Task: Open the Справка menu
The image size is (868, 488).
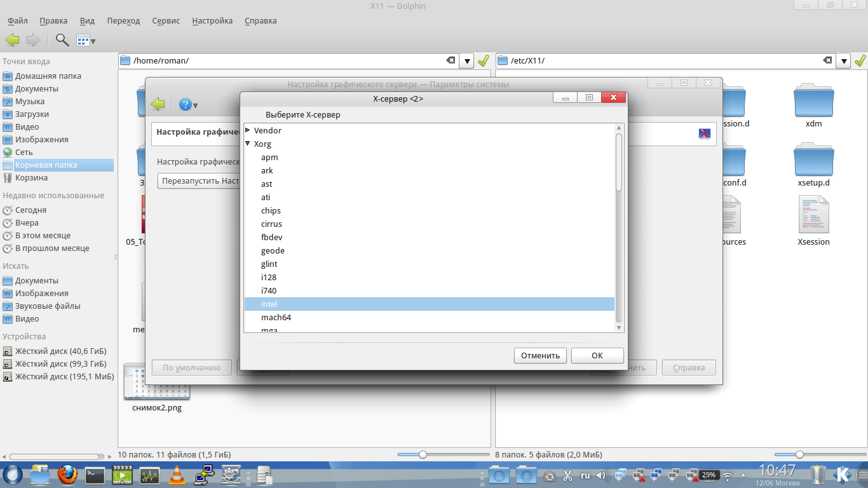Action: point(261,21)
